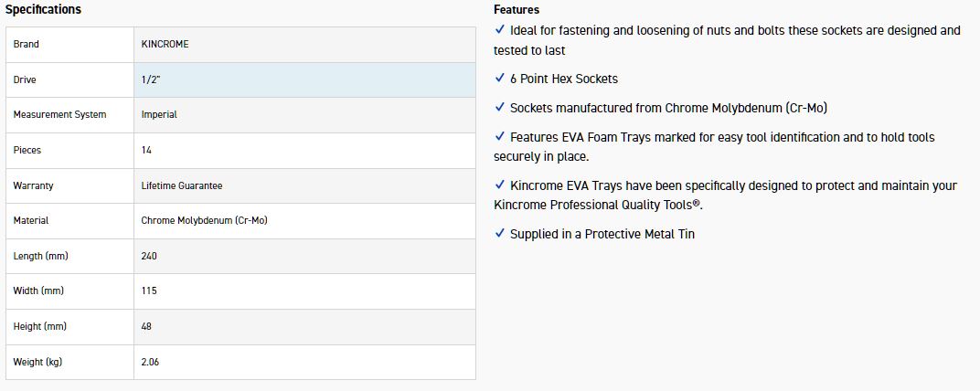Click the Material value Chrome Molybdenum (Cr-Mo)
Screen dimensions: 980x391
204,220
